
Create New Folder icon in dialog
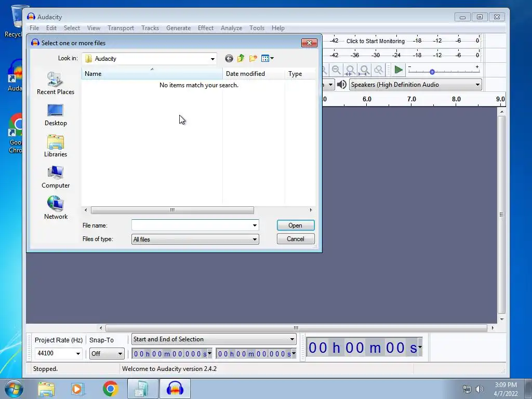[253, 58]
